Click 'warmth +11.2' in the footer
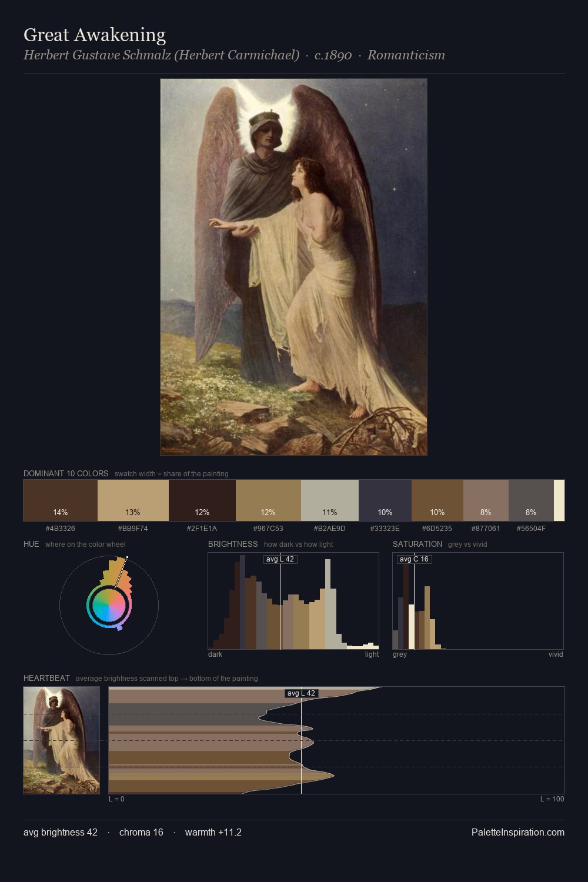This screenshot has width=588, height=882. pyautogui.click(x=213, y=832)
